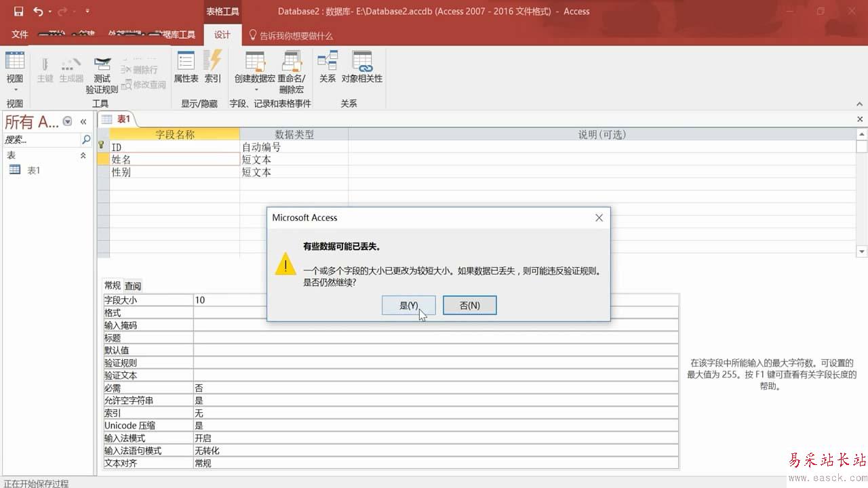Click the magnifier icon in the navigation search box
Viewport: 868px width, 488px height.
[86, 140]
